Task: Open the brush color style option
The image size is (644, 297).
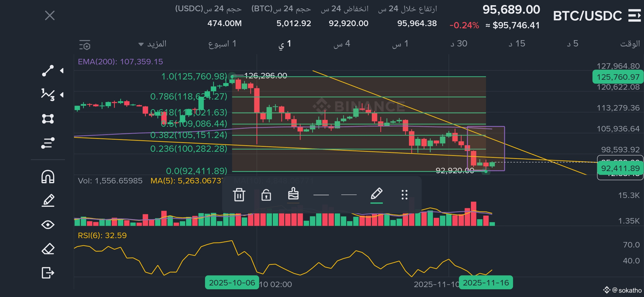Action: coord(293,195)
